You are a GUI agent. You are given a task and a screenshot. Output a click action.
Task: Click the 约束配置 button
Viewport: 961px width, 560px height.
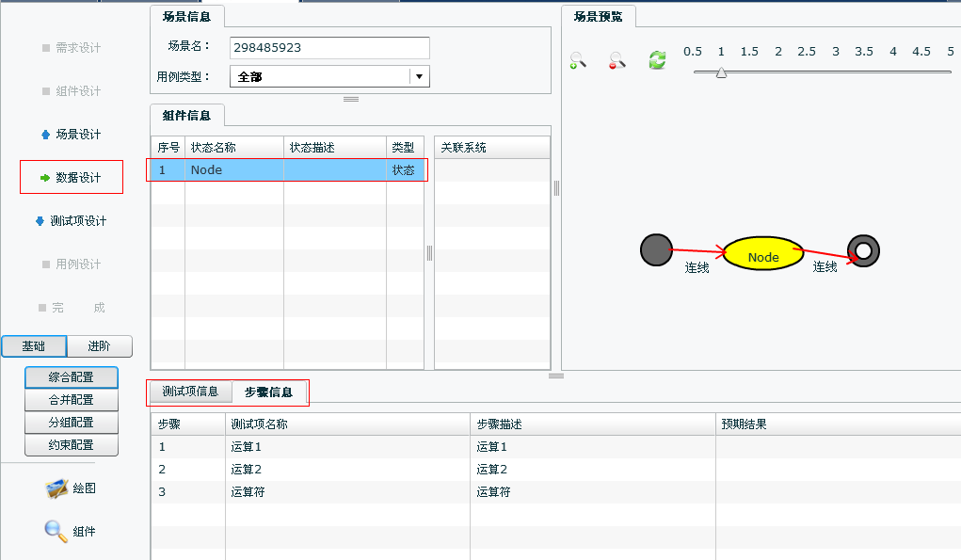tap(71, 445)
